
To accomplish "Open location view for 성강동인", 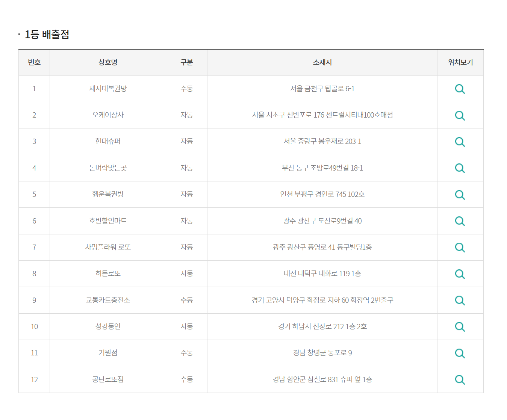I will click(460, 326).
